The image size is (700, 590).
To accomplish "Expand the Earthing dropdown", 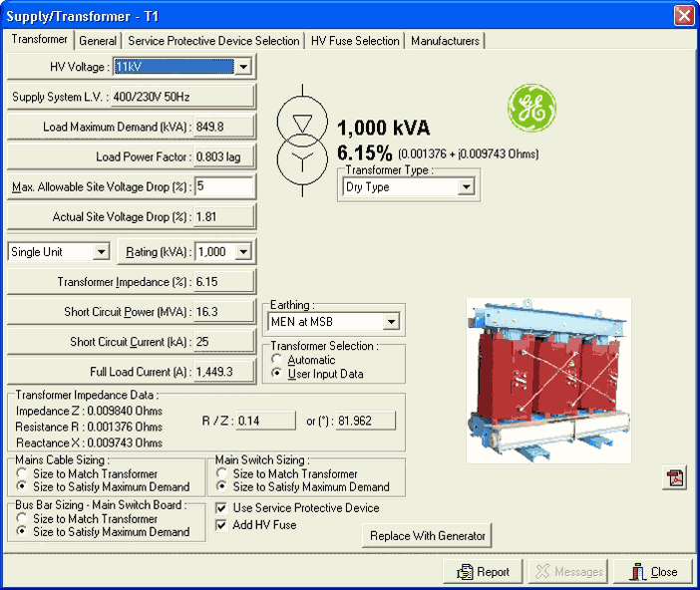I will point(391,322).
